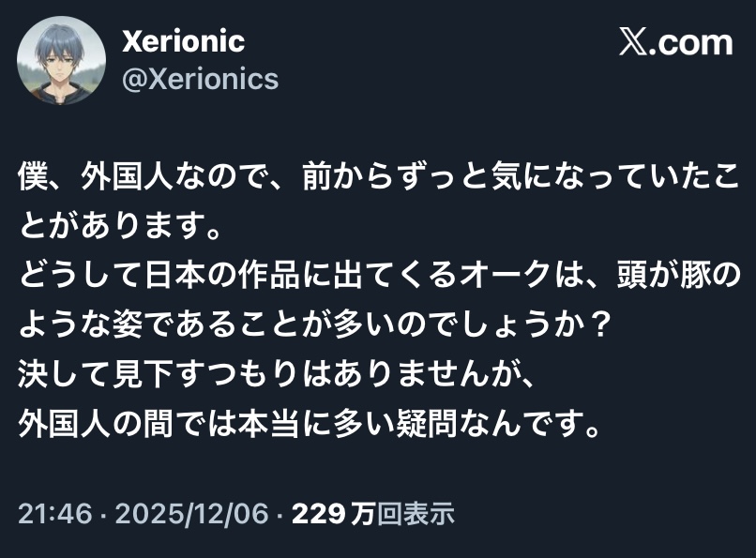Click the display name Xerionic
The width and height of the screenshot is (756, 558).
(x=184, y=41)
